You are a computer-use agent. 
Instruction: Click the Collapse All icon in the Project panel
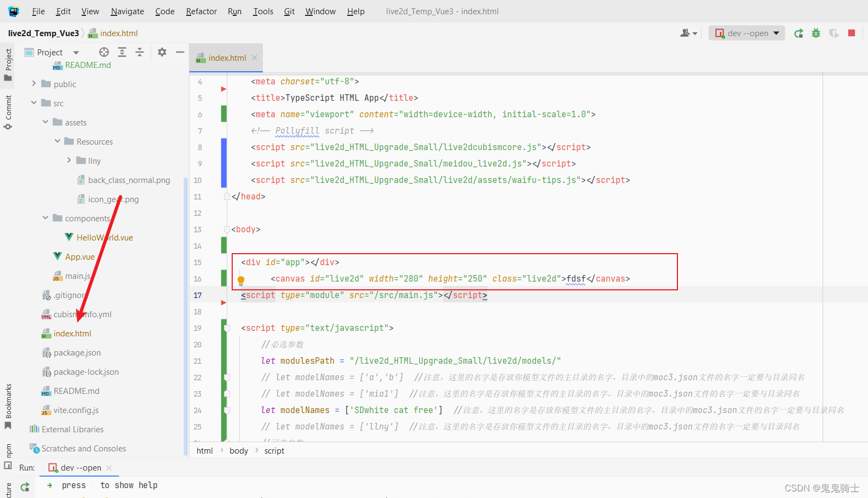tap(140, 52)
